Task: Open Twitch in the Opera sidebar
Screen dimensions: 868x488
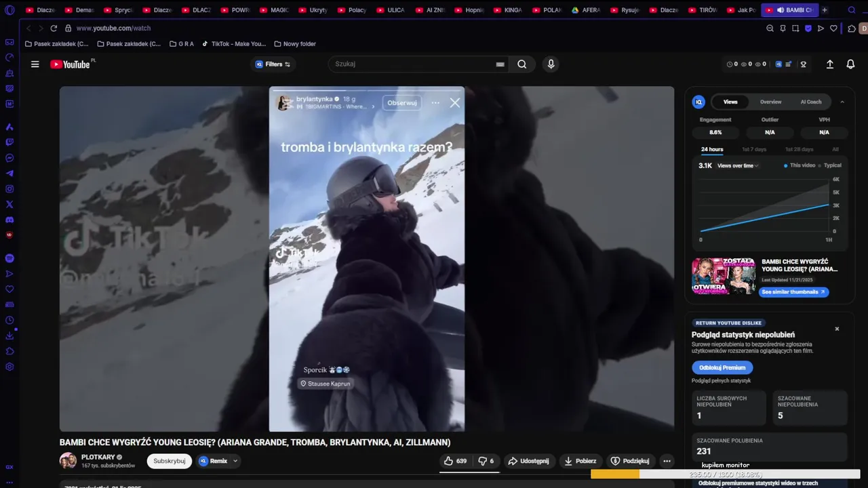Action: (x=9, y=142)
